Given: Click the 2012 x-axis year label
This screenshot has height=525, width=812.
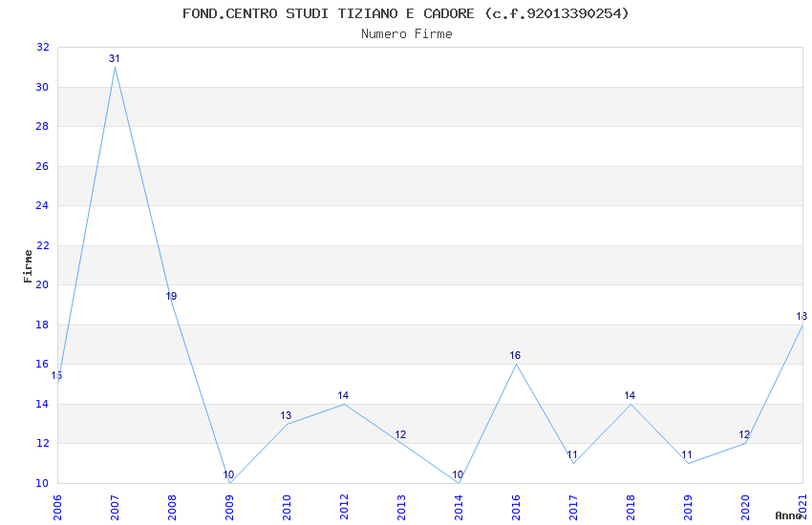Looking at the screenshot, I should coord(344,507).
